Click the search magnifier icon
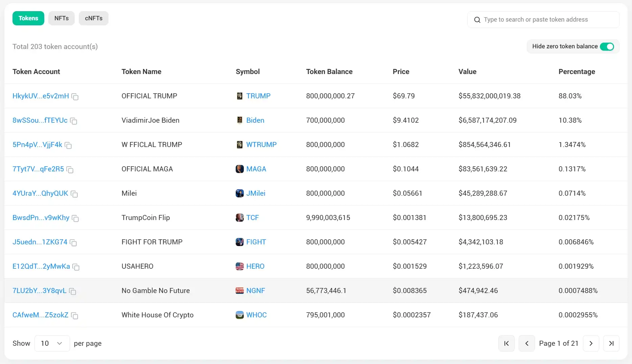The image size is (632, 364). pos(477,20)
